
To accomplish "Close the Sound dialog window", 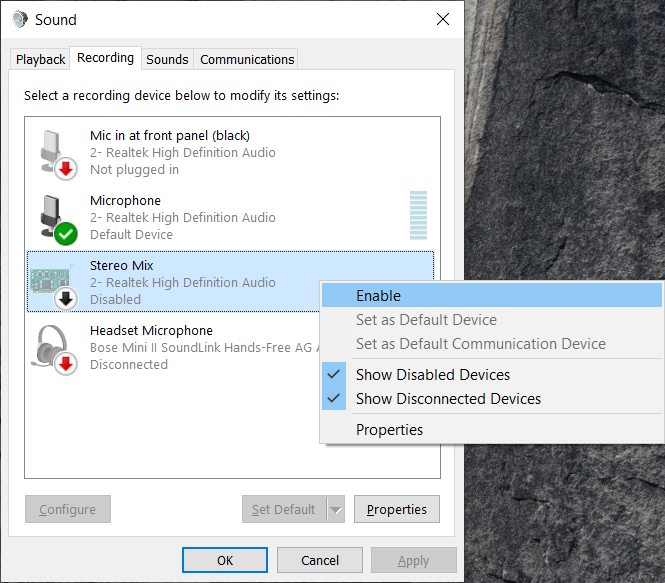I will tap(442, 19).
